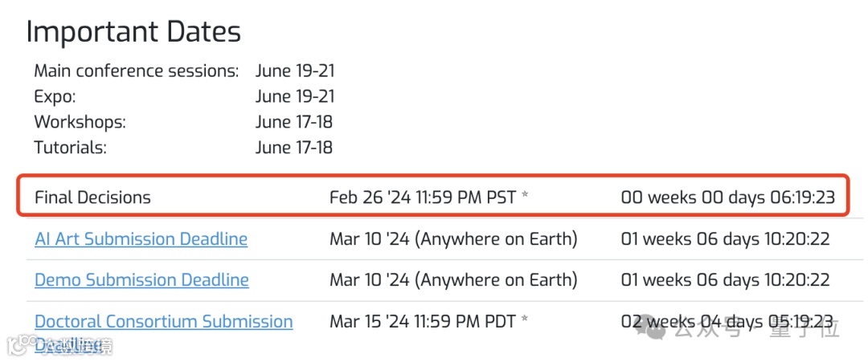This screenshot has width=868, height=362.
Task: Click the Important Dates heading
Action: tap(133, 32)
